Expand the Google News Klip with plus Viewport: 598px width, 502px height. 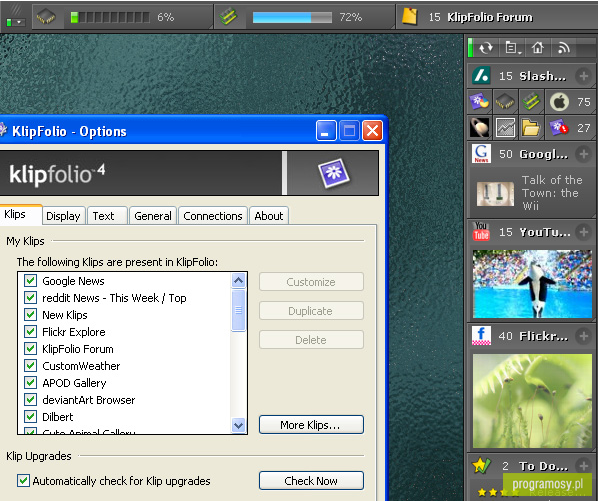coord(584,154)
